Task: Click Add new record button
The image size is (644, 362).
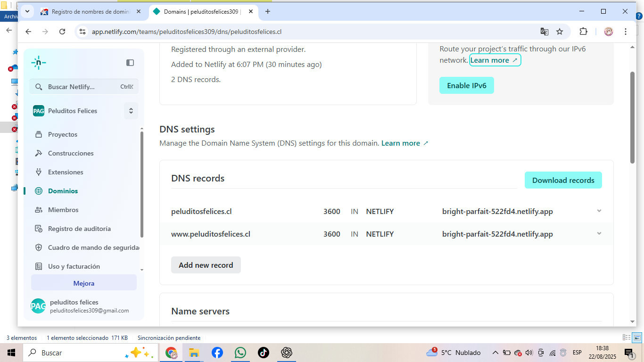Action: (x=206, y=265)
